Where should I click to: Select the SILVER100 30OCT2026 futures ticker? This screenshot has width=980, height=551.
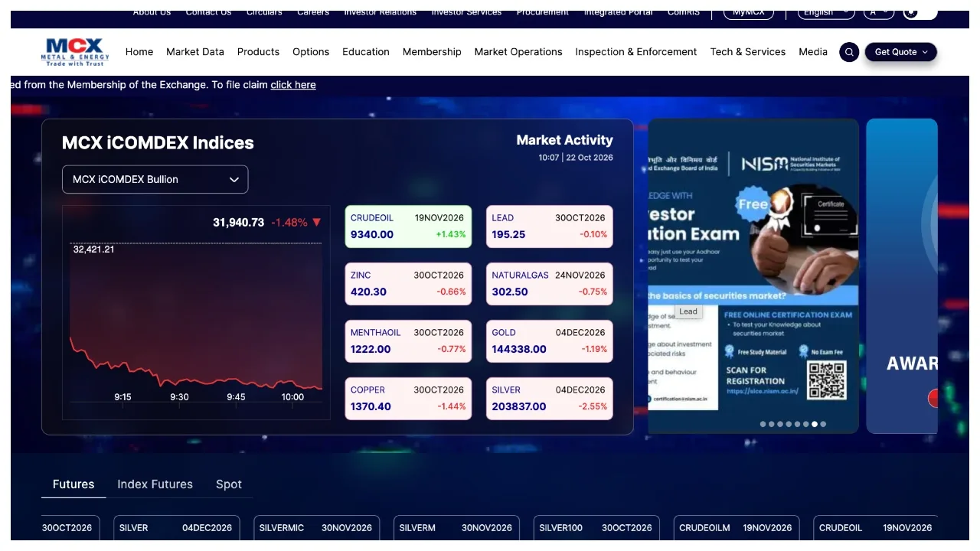point(596,528)
